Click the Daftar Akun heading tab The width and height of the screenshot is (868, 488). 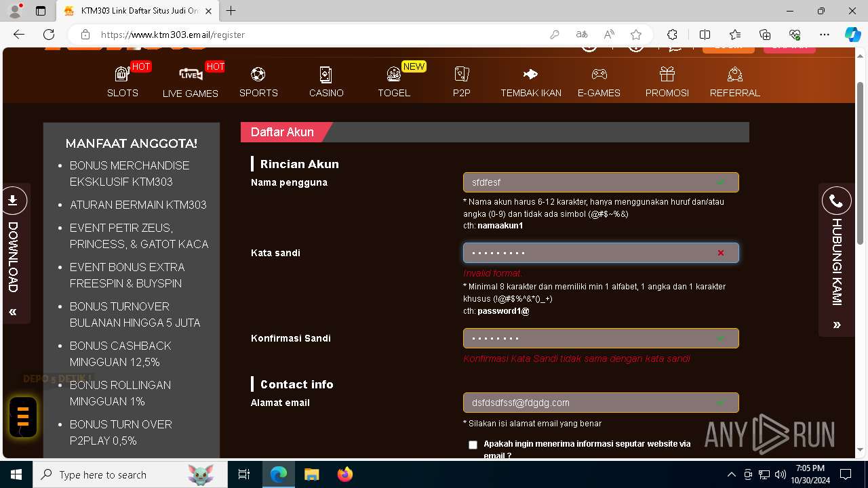tap(282, 132)
